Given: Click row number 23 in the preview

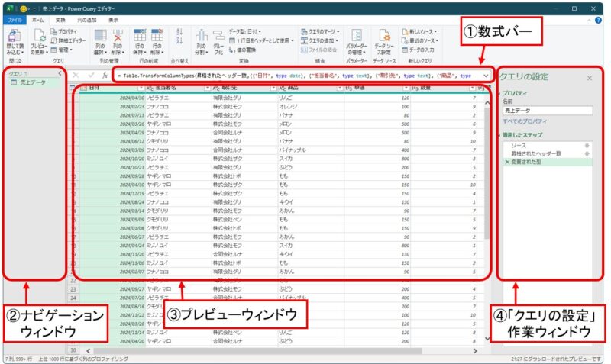Looking at the screenshot, I should 73,289.
